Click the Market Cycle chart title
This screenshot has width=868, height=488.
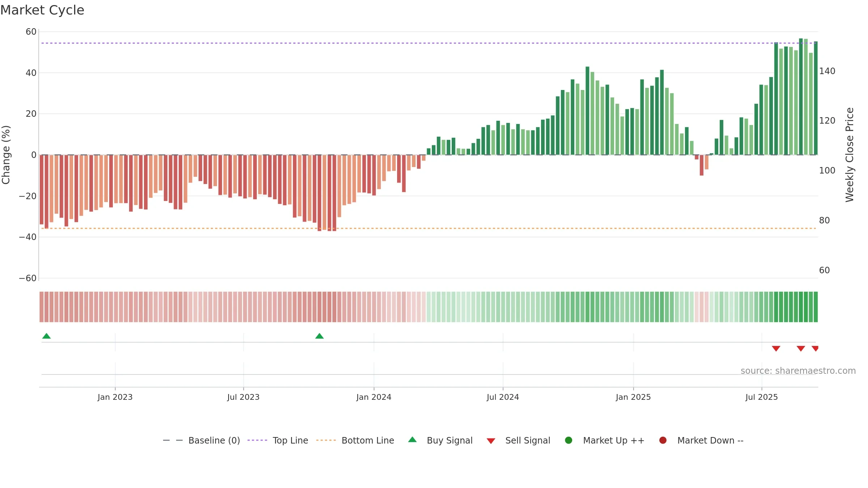click(42, 10)
